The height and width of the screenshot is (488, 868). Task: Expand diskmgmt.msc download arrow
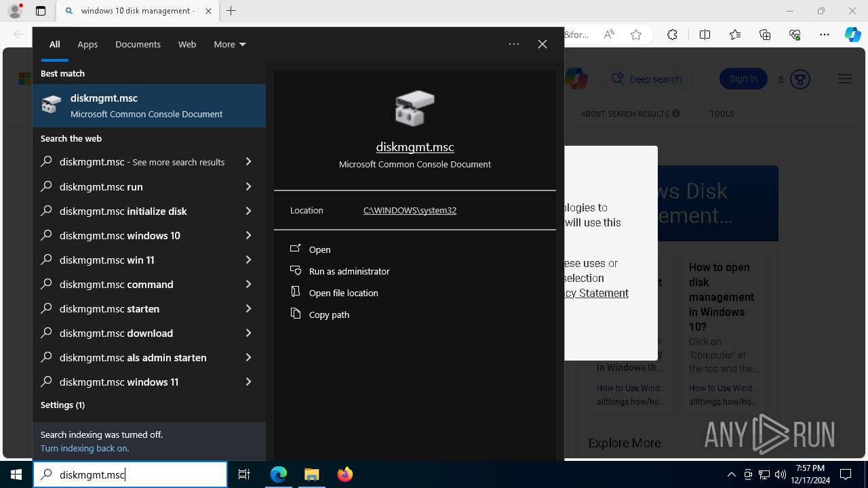click(248, 333)
